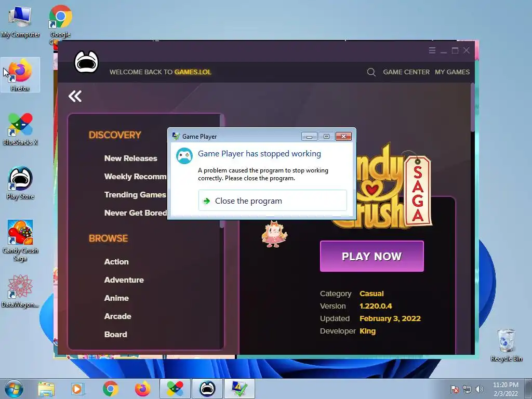Screen dimensions: 532x399
Task: Open Trending Games list
Action: [135, 195]
